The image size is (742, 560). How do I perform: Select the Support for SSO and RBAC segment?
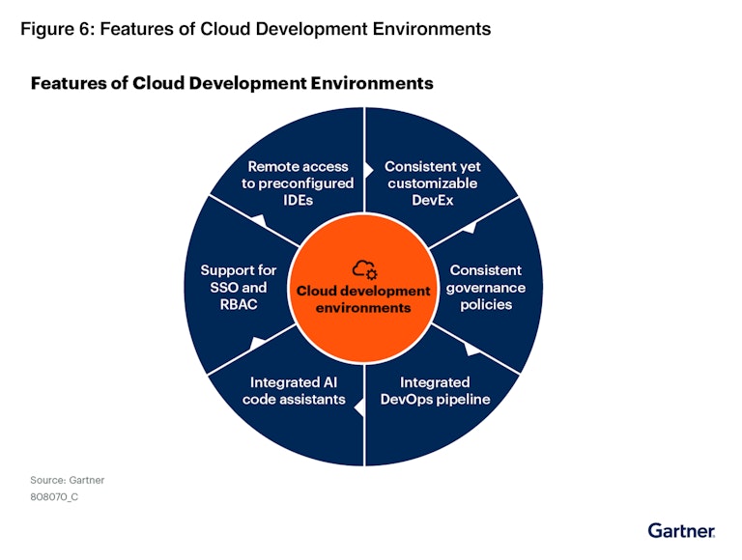click(x=239, y=287)
